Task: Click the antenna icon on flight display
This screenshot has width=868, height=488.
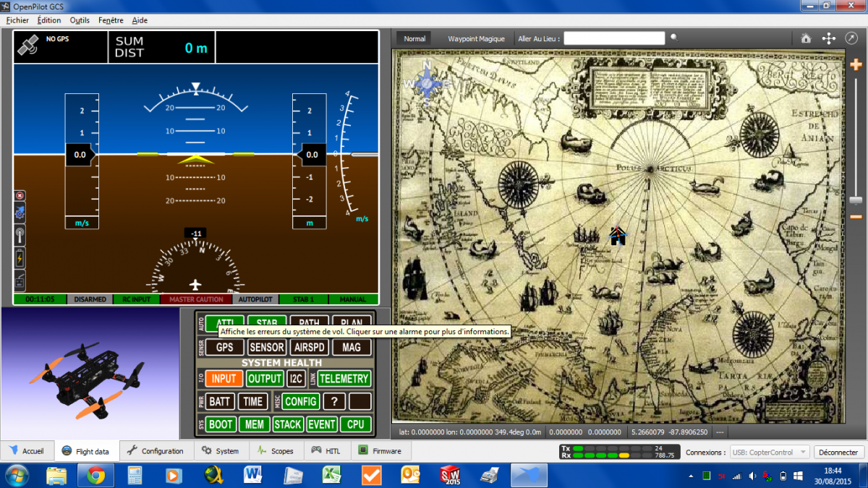Action: click(x=20, y=235)
